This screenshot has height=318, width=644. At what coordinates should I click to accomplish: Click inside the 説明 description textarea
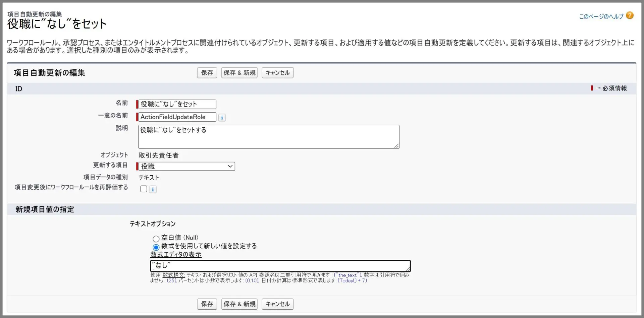pyautogui.click(x=268, y=137)
